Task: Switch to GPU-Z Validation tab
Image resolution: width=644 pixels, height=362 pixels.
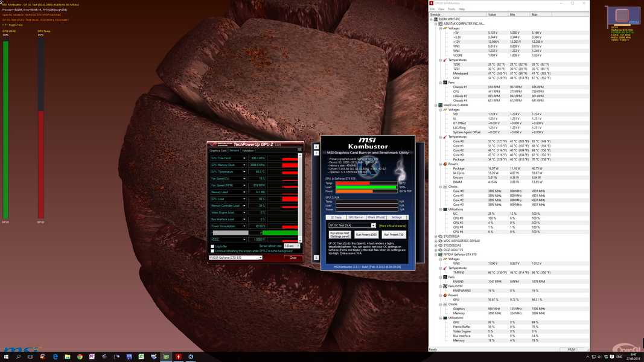Action: point(247,151)
